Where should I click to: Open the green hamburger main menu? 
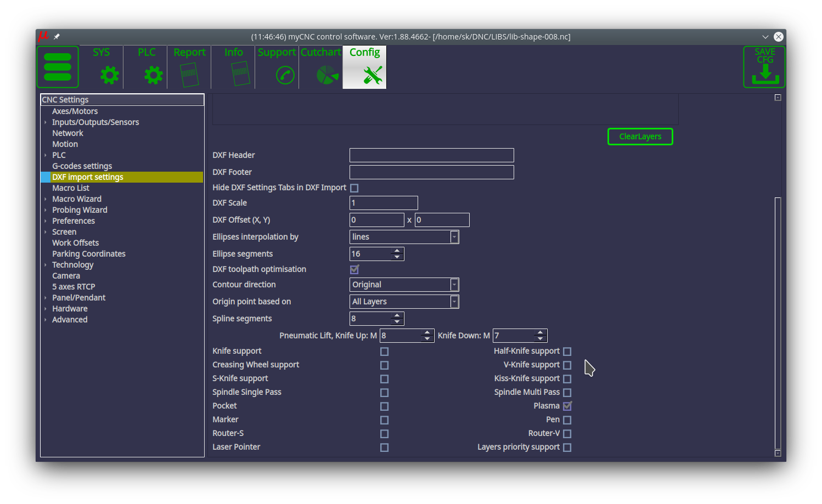(58, 67)
